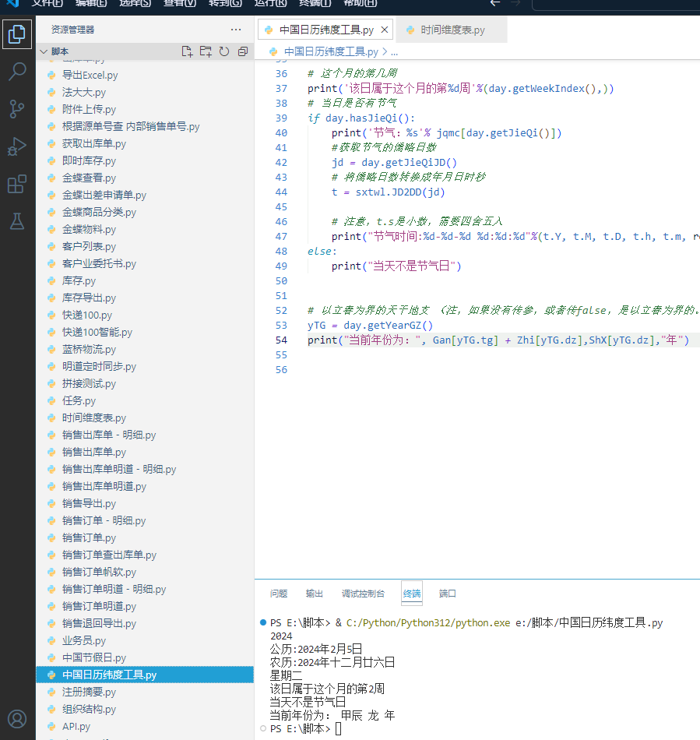Open 中国节假日.py in the file list
Screen dimensions: 700x740
click(93, 657)
